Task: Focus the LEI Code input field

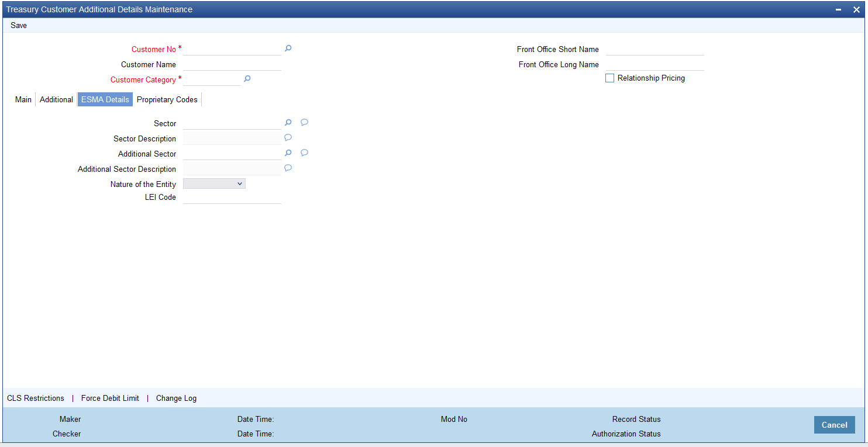Action: point(232,197)
